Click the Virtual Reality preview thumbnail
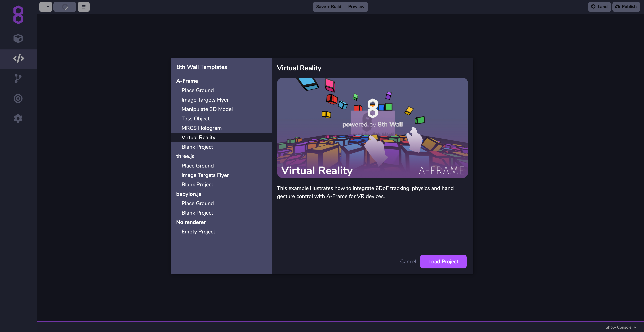644x332 pixels. (372, 128)
